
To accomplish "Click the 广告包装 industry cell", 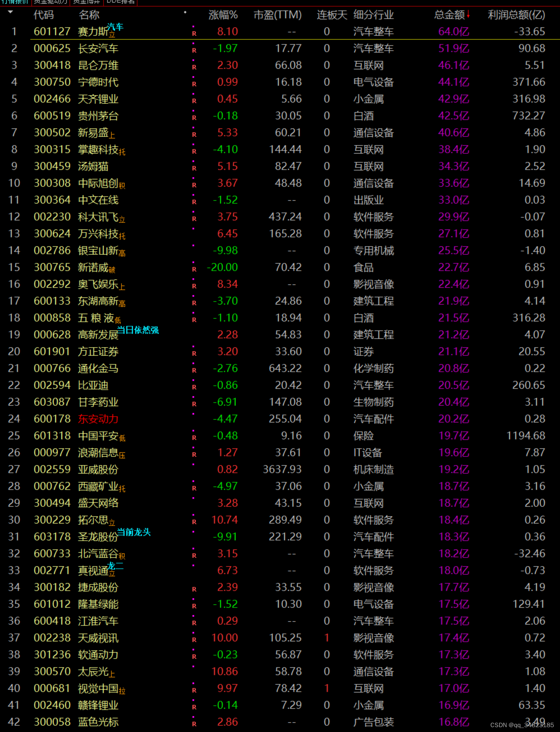I will point(373,722).
